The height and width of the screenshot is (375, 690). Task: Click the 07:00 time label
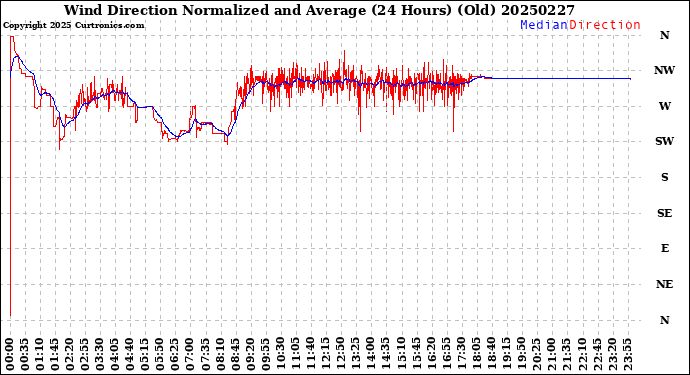191,354
